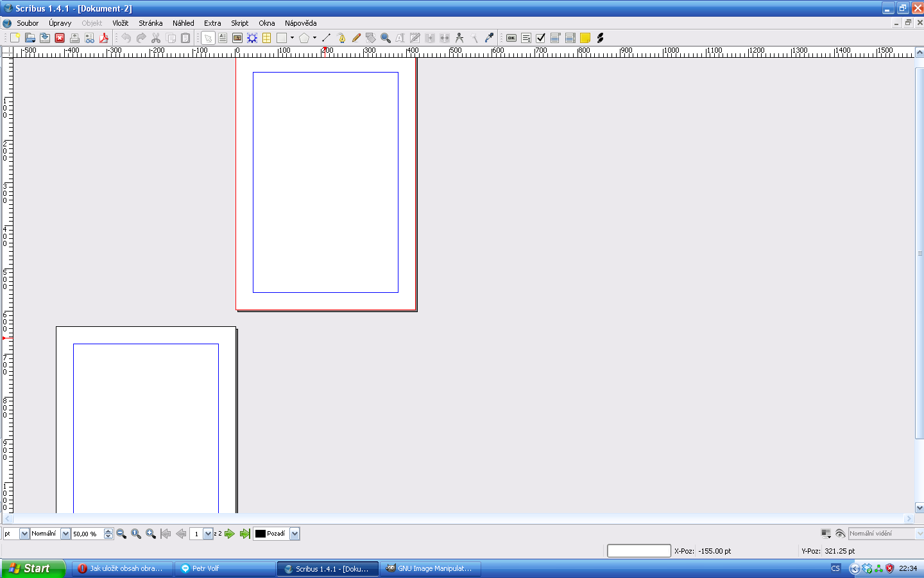Insert a polygon shape

(x=304, y=38)
